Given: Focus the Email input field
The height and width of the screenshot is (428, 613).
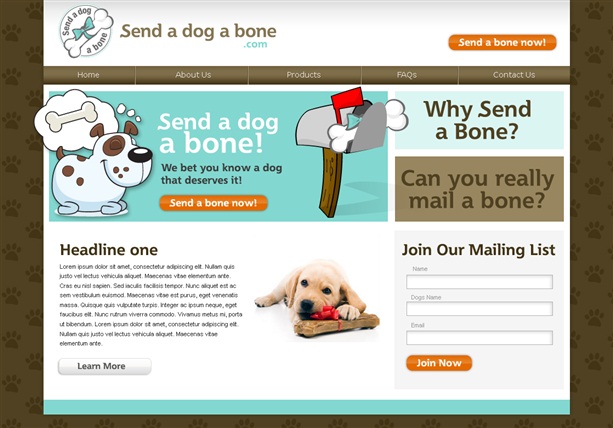Looking at the screenshot, I should 479,338.
